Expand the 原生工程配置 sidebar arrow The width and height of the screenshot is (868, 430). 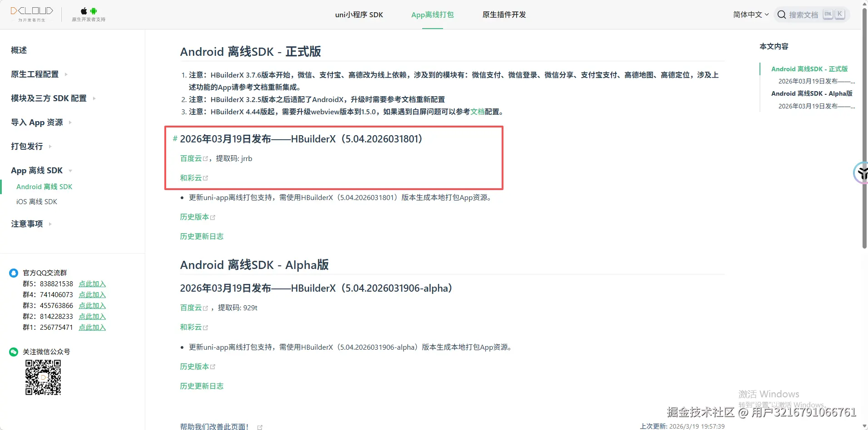66,74
